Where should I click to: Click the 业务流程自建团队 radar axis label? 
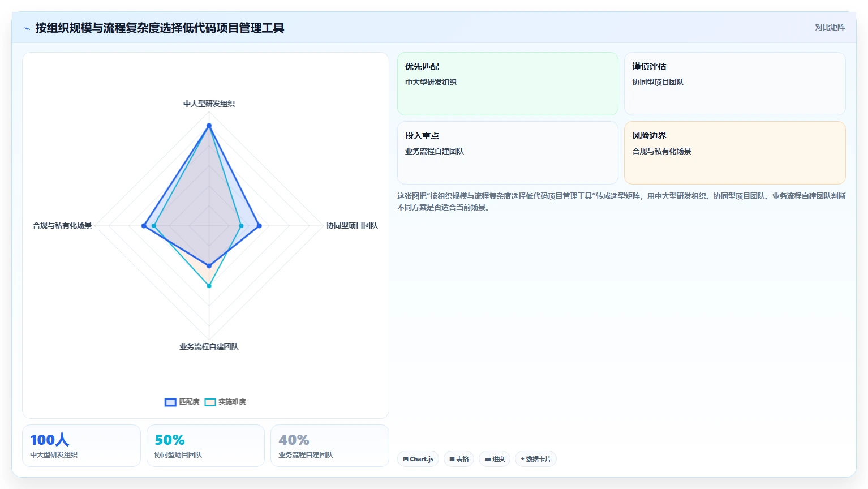point(209,346)
